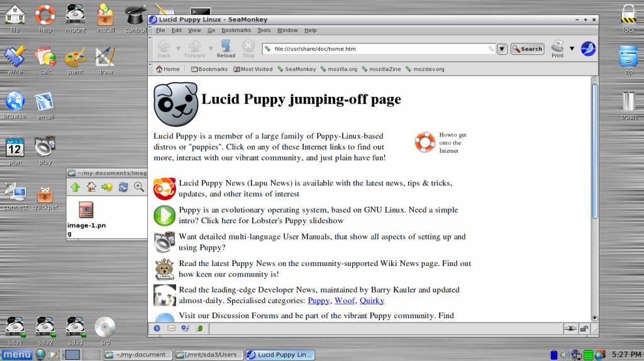Select the image-1.png file thumbnail
Image resolution: width=644 pixels, height=361 pixels.
click(x=86, y=210)
